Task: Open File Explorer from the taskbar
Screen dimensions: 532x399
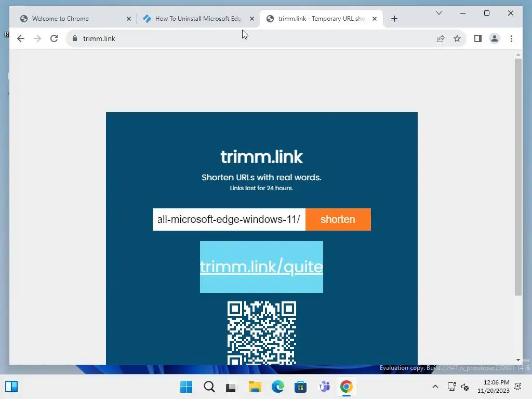Action: coord(255,387)
